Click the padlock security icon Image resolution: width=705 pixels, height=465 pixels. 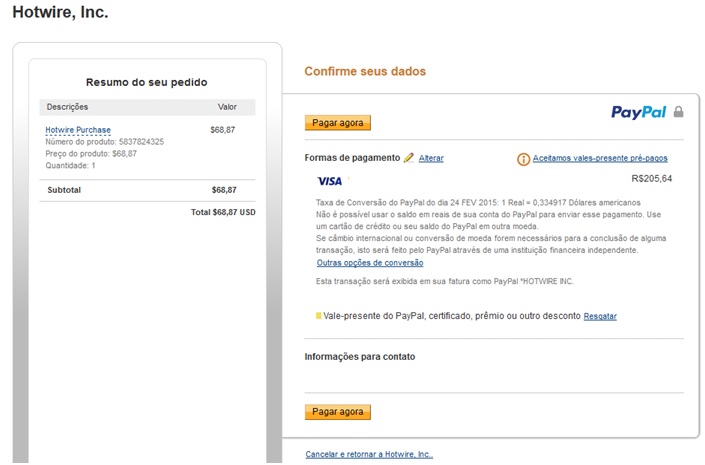pyautogui.click(x=679, y=112)
